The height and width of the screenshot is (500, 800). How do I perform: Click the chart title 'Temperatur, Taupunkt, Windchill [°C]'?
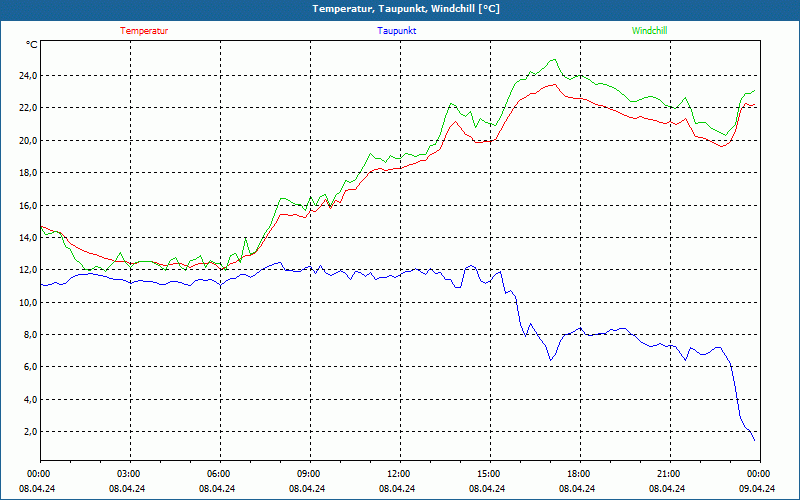tap(406, 9)
